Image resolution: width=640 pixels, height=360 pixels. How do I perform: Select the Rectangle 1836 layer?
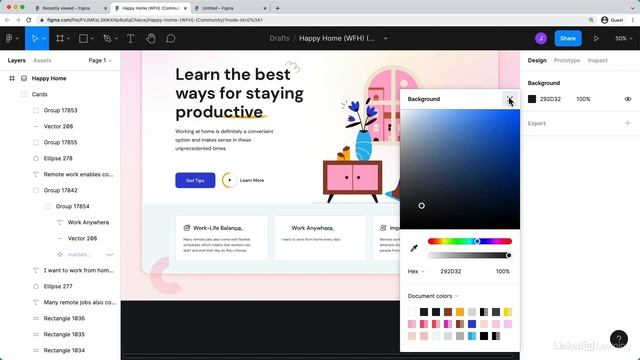coord(64,318)
